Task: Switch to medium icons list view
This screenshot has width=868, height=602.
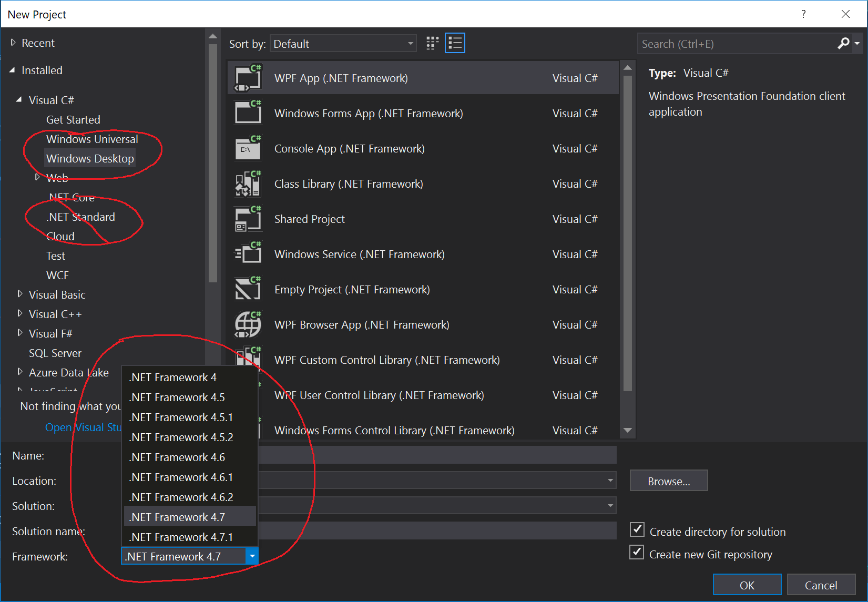Action: click(x=455, y=43)
